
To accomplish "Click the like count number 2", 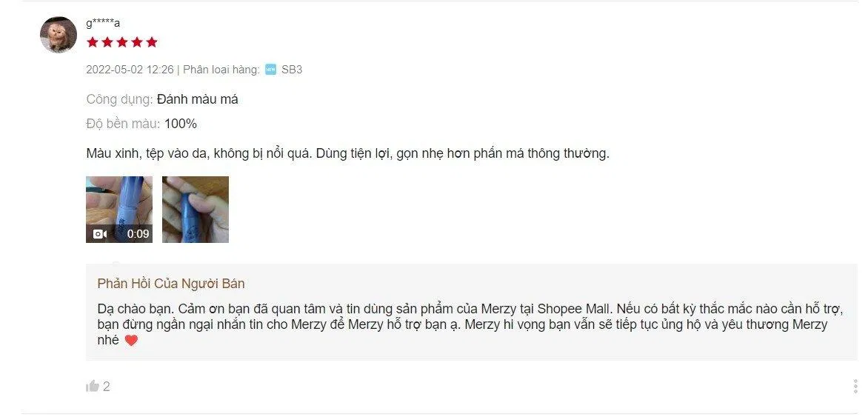I will tap(107, 387).
